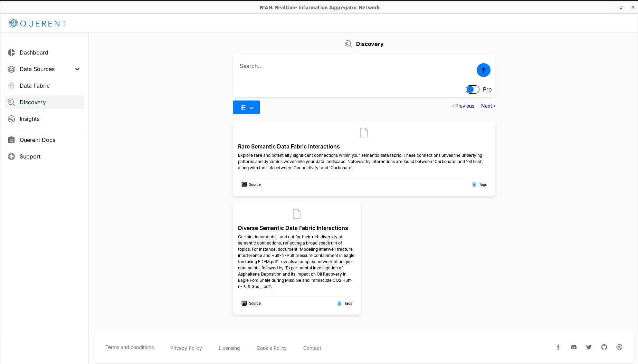The image size is (638, 364).
Task: Open Licensing footer link
Action: pos(229,348)
